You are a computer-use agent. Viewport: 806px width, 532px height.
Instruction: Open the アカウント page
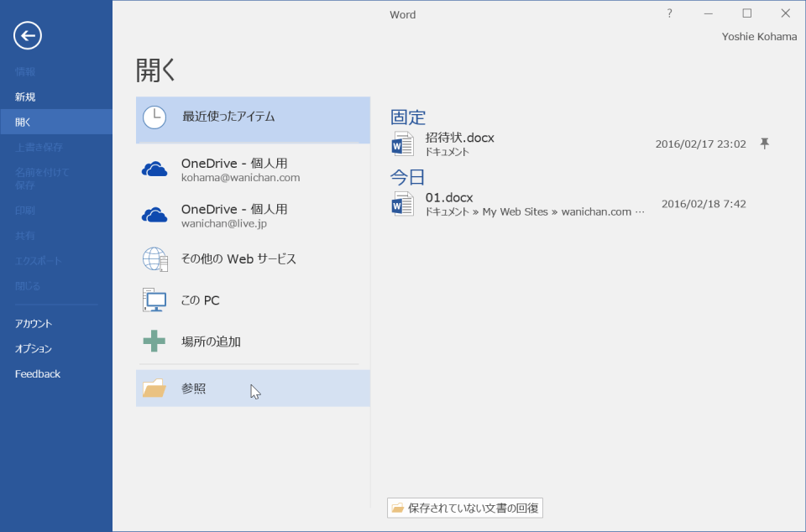coord(34,324)
